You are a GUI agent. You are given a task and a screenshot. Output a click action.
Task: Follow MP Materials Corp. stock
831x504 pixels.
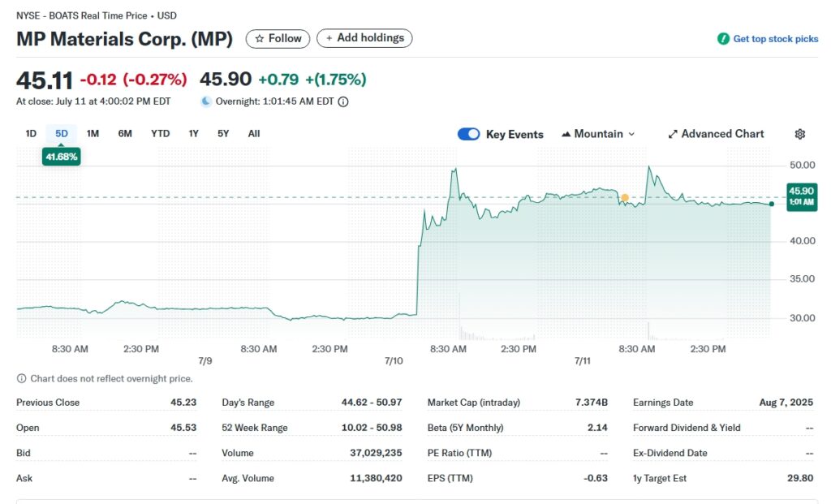[x=278, y=38]
